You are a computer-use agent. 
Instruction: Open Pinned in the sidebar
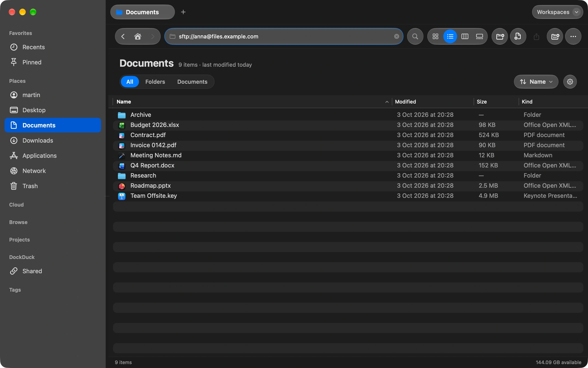[53, 62]
